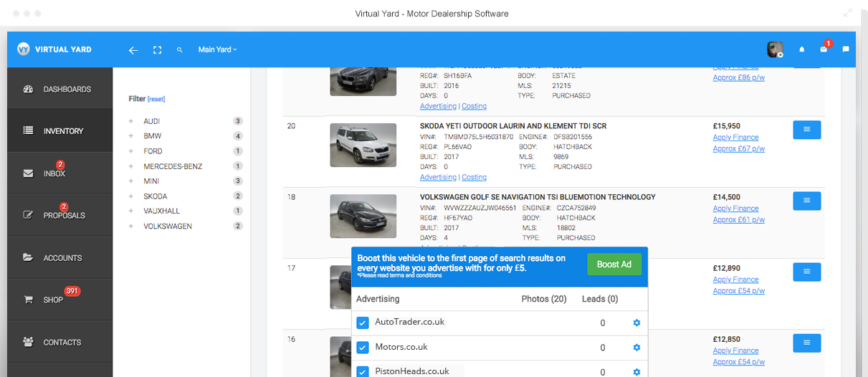868x377 pixels.
Task: Open action menu for the £12,890 vehicle
Action: pyautogui.click(x=806, y=272)
